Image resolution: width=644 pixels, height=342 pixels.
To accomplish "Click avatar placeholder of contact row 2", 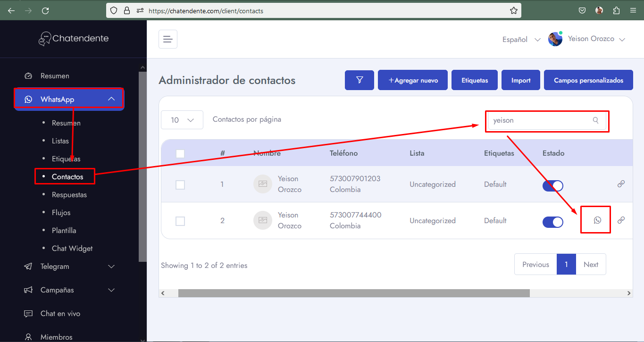I will coord(263,220).
